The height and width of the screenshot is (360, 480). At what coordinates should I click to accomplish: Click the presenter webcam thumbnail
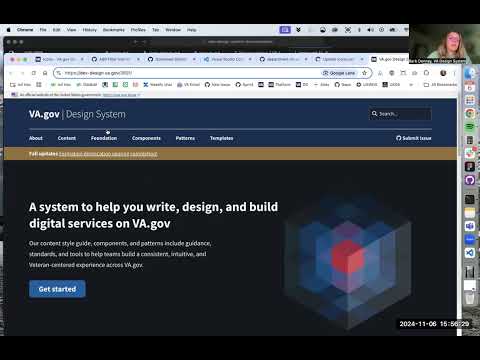[x=444, y=44]
